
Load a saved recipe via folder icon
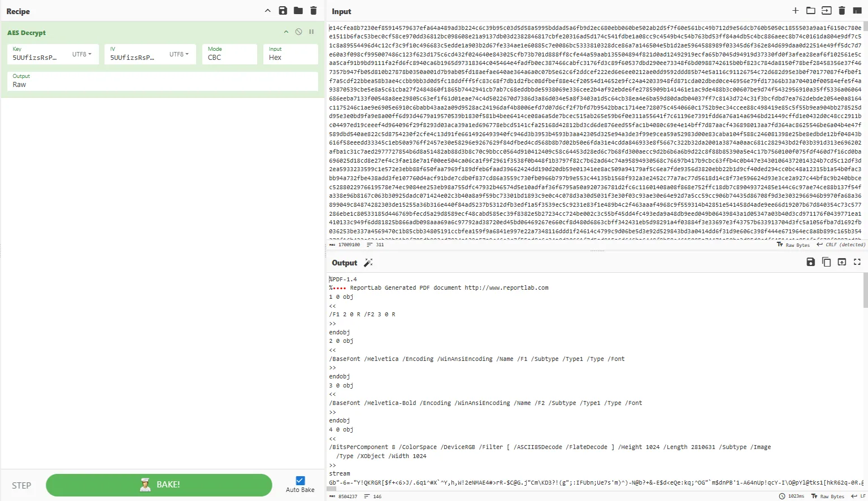pyautogui.click(x=298, y=11)
